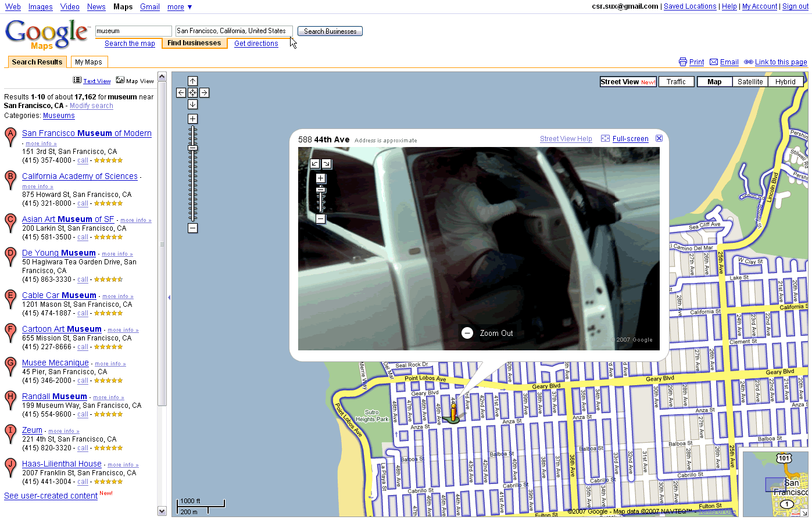The image size is (812, 520).
Task: Zoom out the map with minus button
Action: point(193,228)
